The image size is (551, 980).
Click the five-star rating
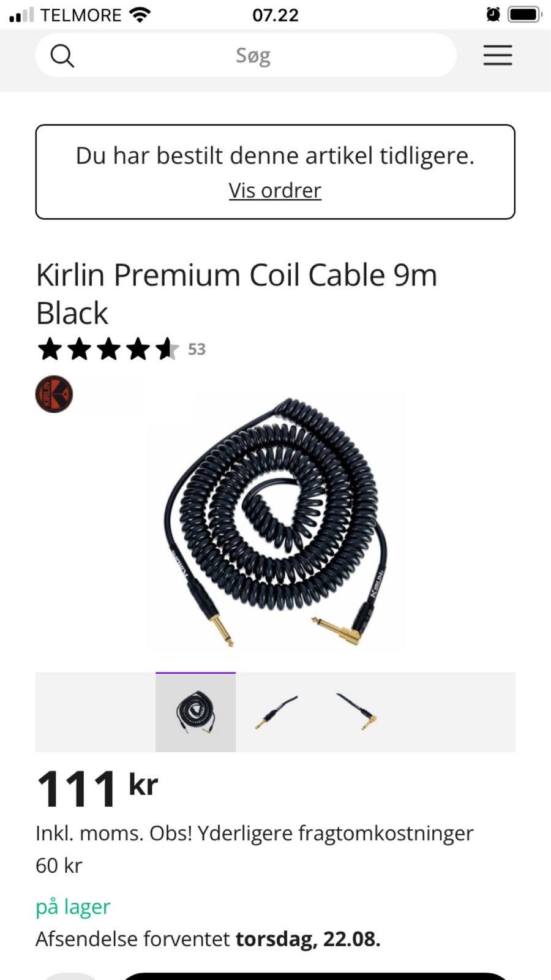(108, 349)
